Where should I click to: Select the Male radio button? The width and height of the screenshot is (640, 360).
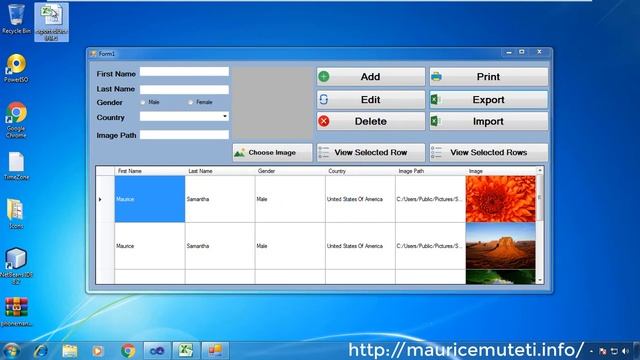pyautogui.click(x=142, y=102)
